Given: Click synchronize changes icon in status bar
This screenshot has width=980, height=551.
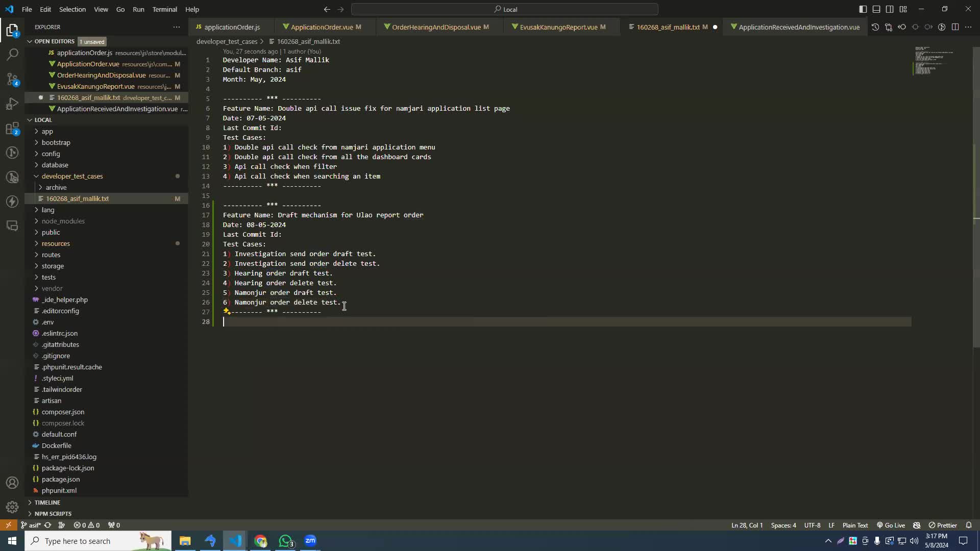Looking at the screenshot, I should pos(47,525).
